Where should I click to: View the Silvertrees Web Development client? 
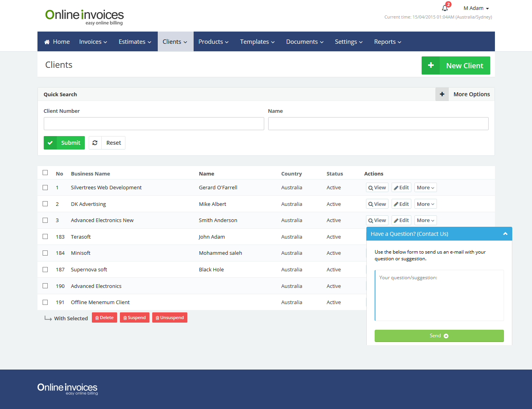(x=377, y=188)
